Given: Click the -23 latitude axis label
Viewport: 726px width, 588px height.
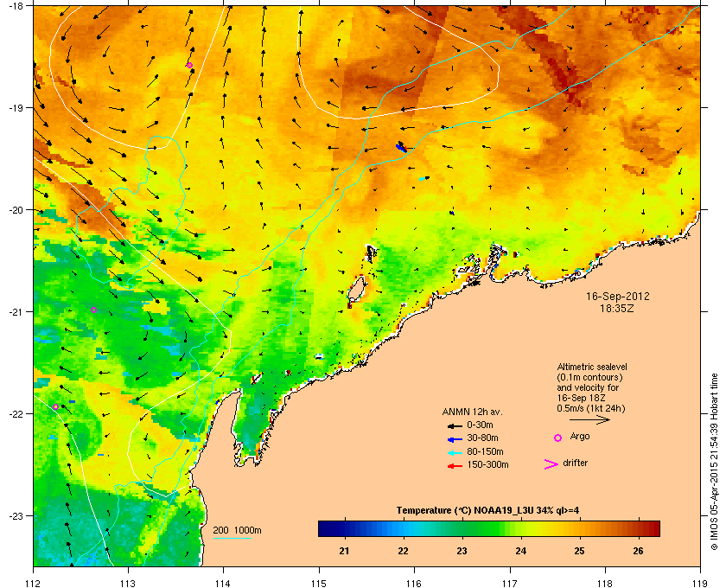Looking at the screenshot, I should (x=16, y=515).
